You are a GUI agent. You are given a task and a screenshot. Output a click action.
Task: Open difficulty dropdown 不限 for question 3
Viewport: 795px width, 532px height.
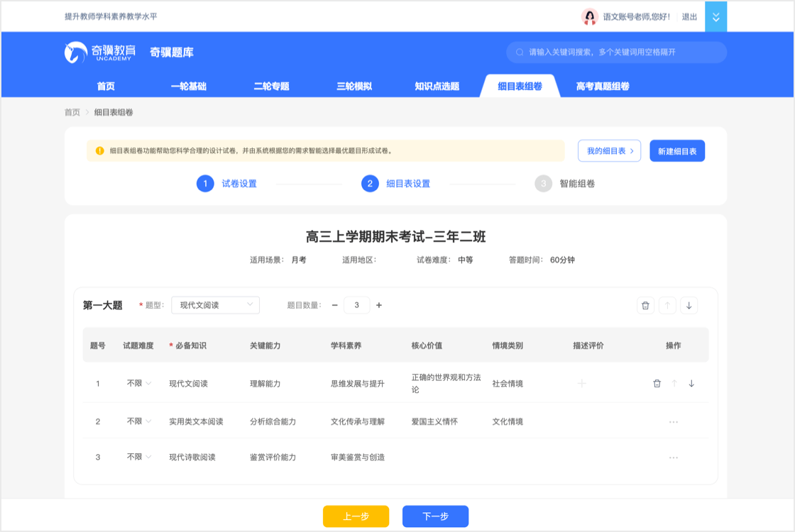pyautogui.click(x=138, y=458)
